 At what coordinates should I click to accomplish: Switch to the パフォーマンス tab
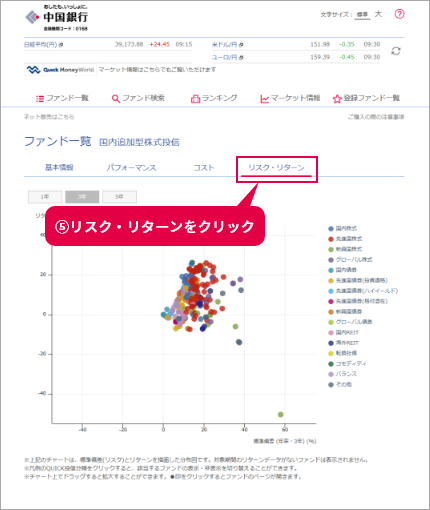131,168
